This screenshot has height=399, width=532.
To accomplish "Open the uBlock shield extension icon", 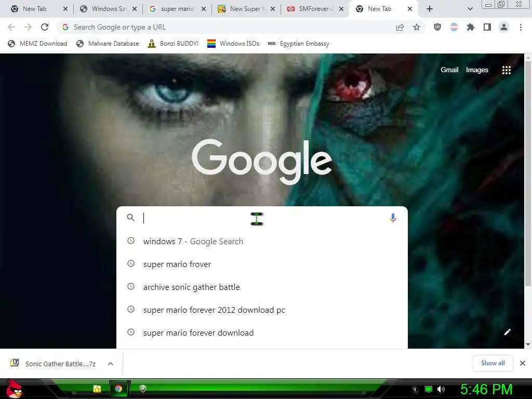I will 437,27.
